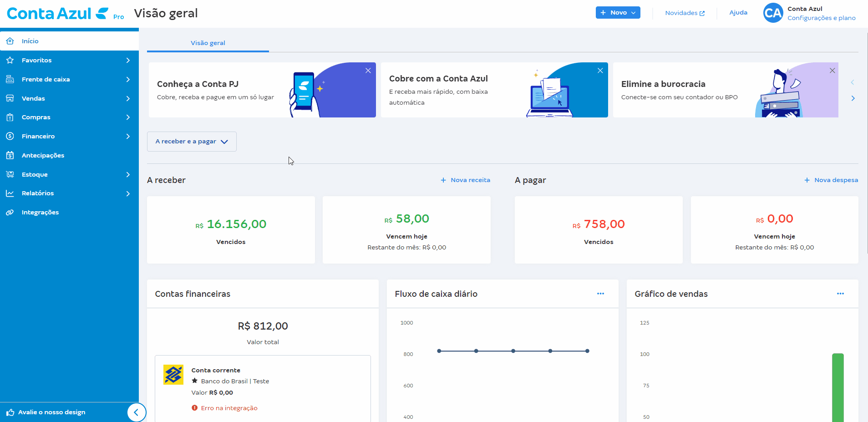
Task: Click the Início home icon in sidebar
Action: point(10,41)
